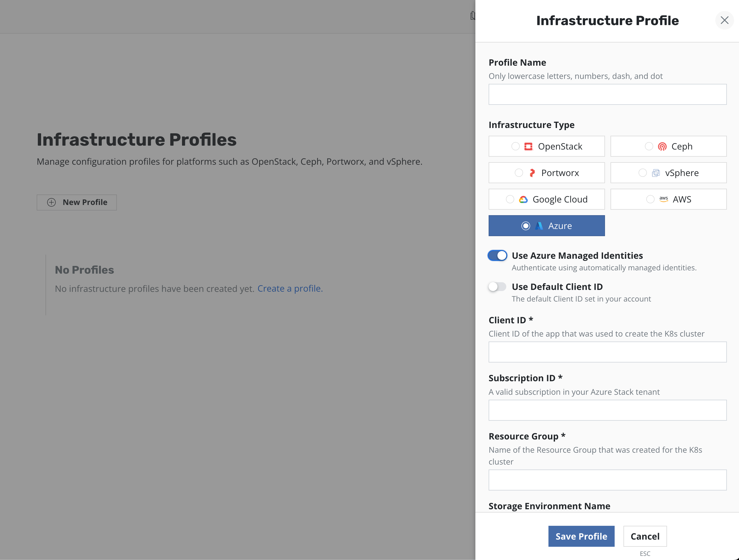Click the New Profile plus icon

pyautogui.click(x=52, y=202)
